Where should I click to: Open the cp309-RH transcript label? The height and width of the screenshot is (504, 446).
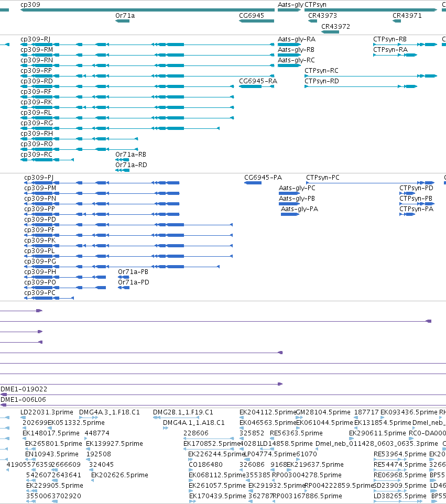click(x=37, y=134)
